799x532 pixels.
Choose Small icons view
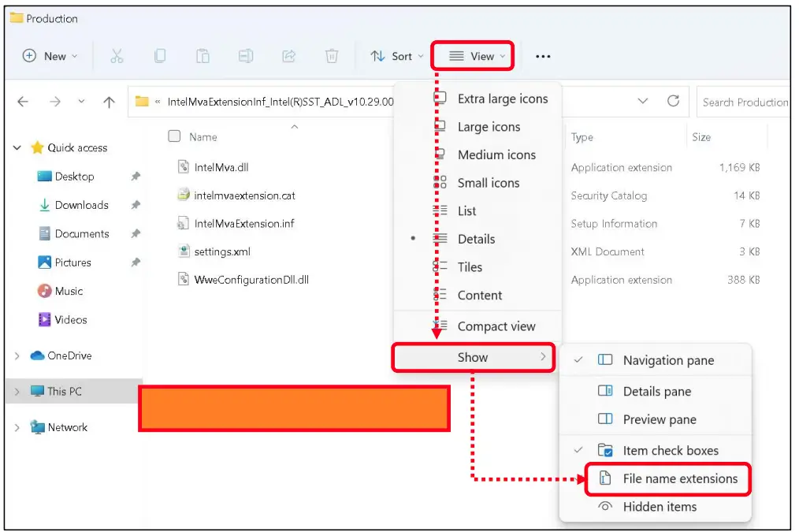click(478, 183)
